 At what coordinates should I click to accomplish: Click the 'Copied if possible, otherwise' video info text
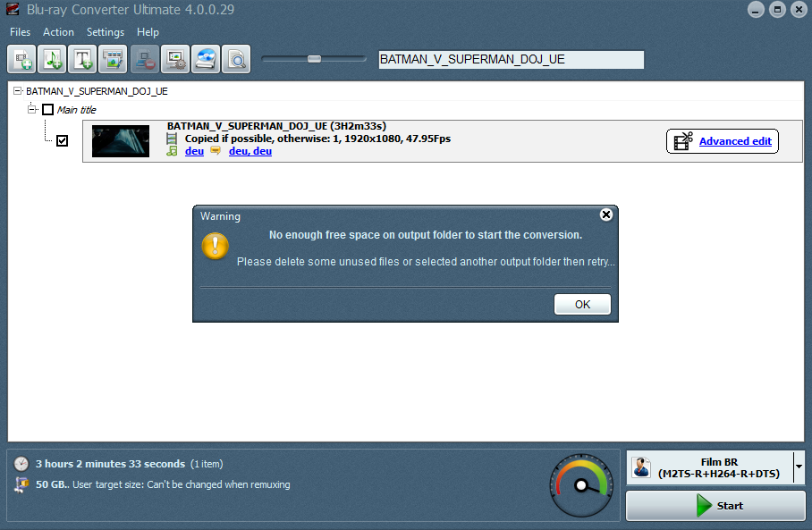(317, 139)
